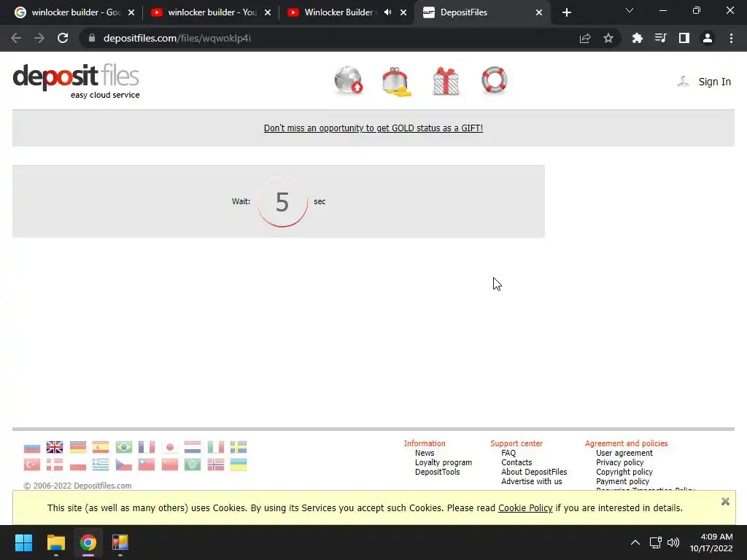Image resolution: width=747 pixels, height=560 pixels.
Task: Open the Chrome profile icon
Action: (x=708, y=38)
